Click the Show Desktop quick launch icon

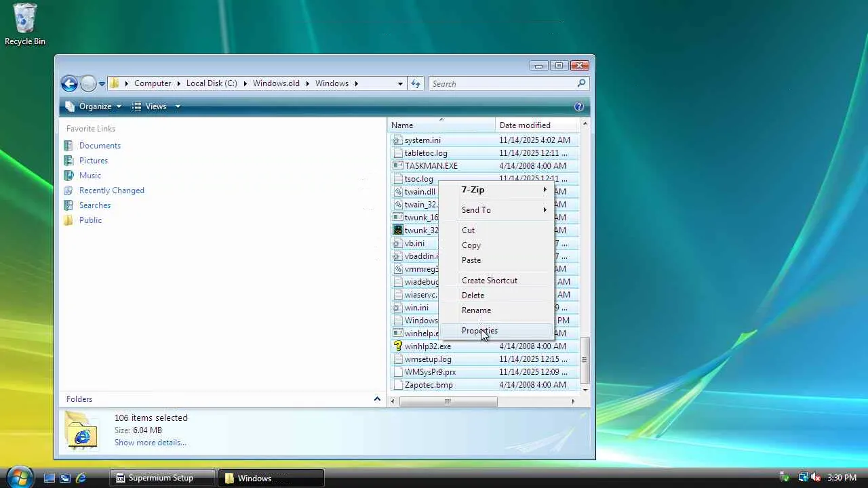click(x=50, y=478)
